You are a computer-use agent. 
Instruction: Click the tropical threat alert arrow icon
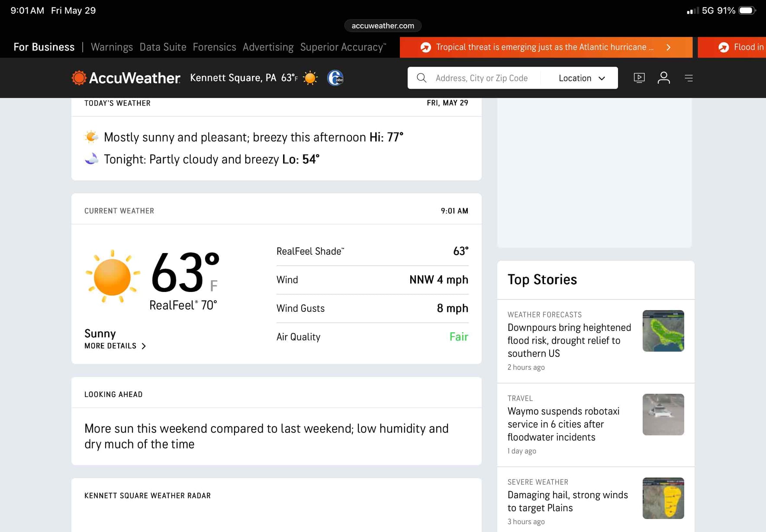[x=426, y=47]
